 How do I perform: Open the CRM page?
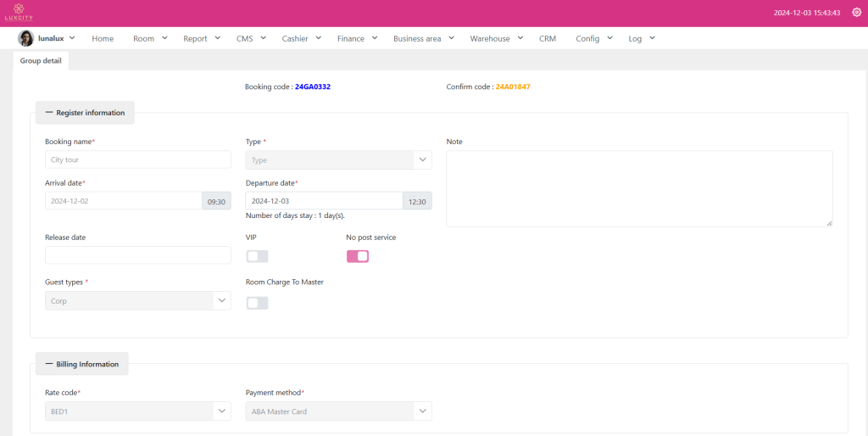[x=548, y=38]
